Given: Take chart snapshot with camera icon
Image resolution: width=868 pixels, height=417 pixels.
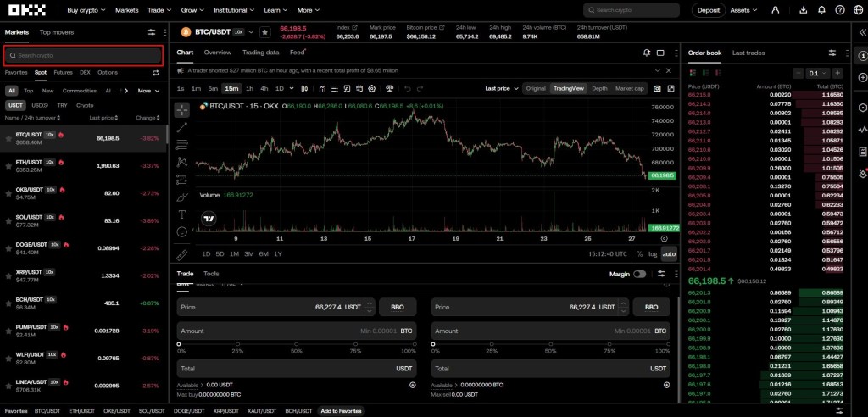Looking at the screenshot, I should point(657,89).
